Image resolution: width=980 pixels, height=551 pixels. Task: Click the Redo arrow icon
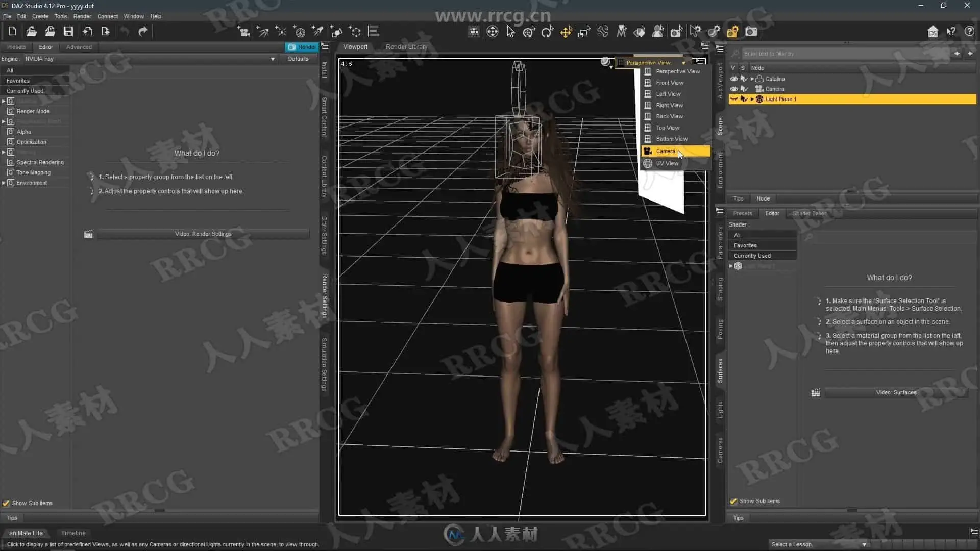(x=143, y=32)
